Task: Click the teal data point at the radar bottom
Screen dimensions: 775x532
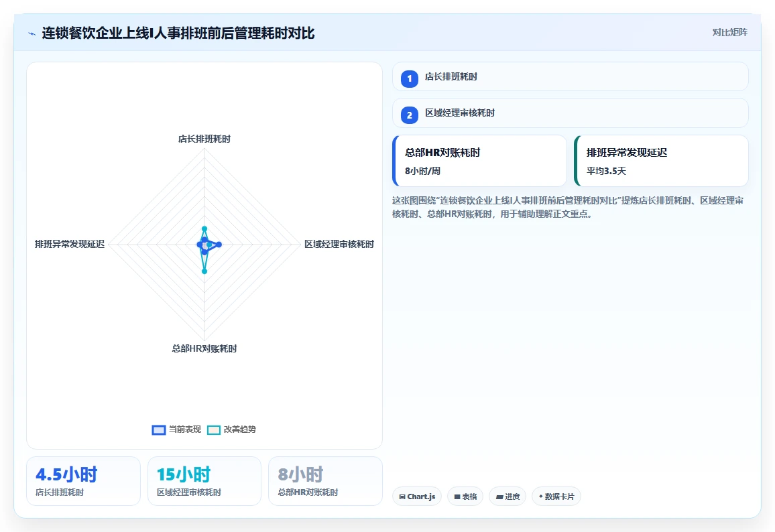Action: coord(204,271)
